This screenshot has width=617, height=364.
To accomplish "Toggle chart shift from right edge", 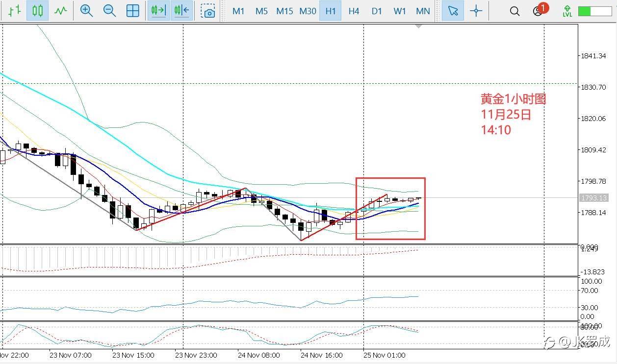I will (181, 11).
